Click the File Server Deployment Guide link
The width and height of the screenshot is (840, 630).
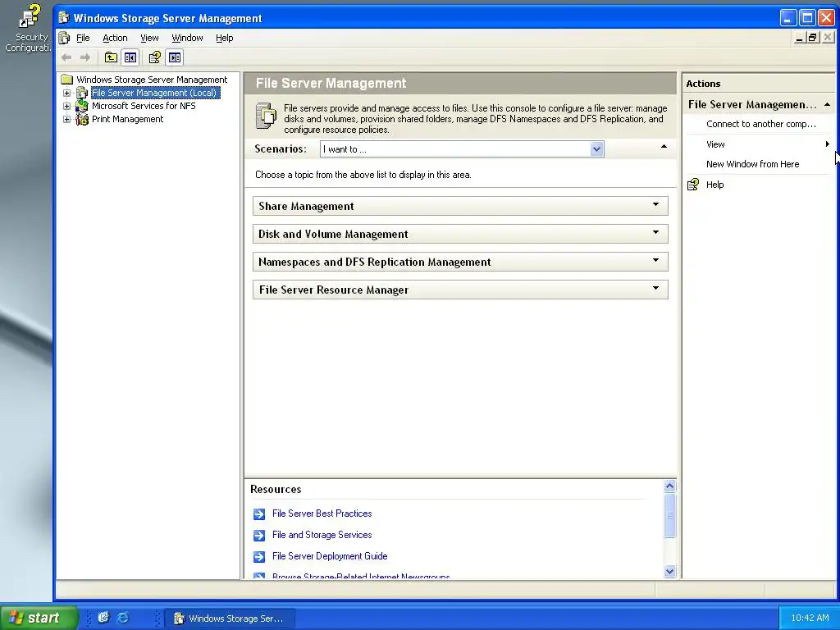tap(330, 556)
